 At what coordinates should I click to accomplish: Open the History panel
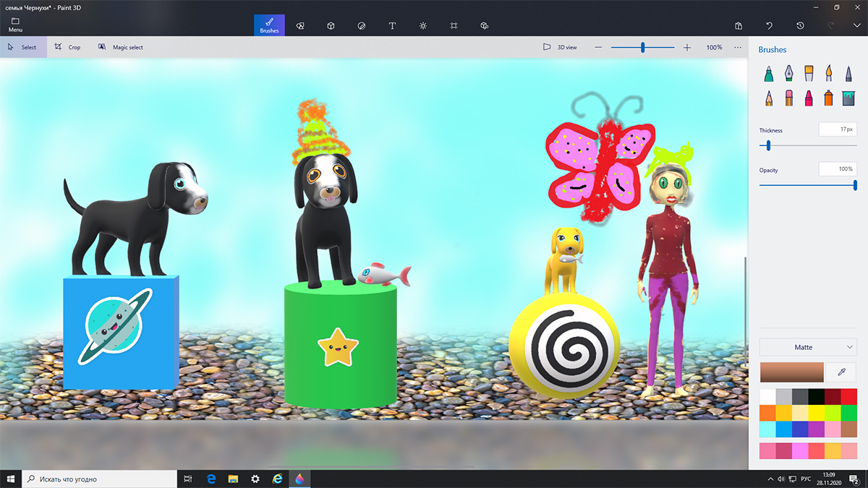click(x=800, y=26)
